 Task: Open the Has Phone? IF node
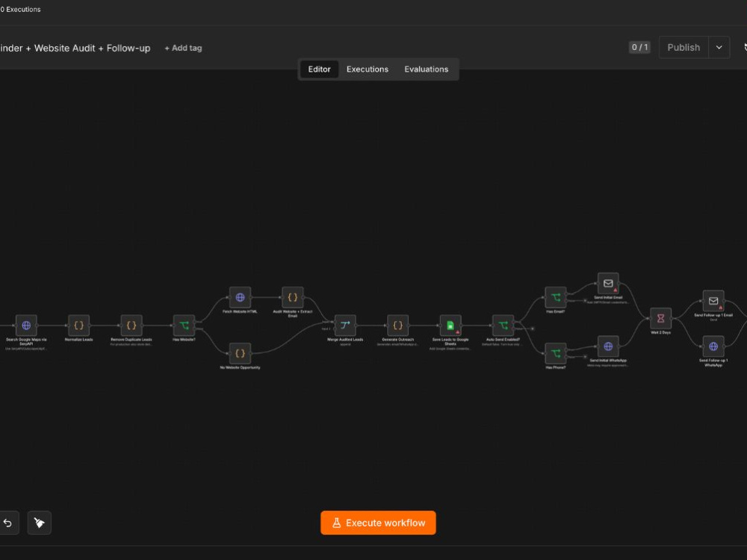556,353
